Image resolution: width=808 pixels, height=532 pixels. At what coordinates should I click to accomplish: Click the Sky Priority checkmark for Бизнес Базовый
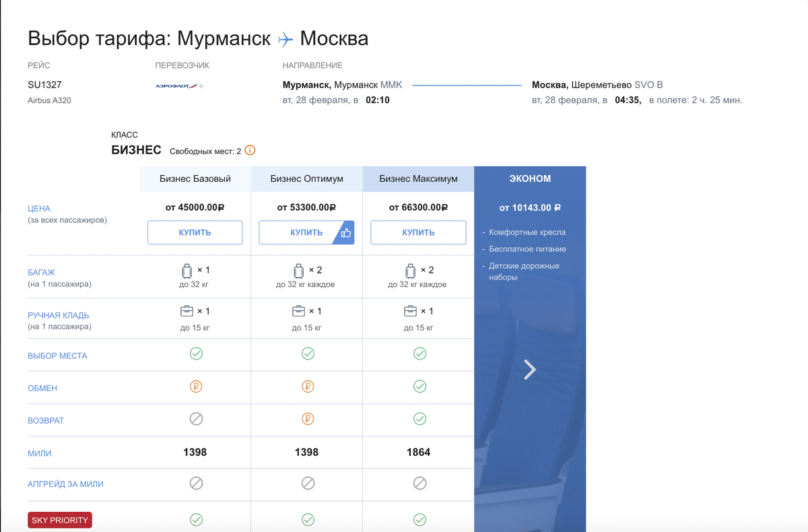[196, 519]
